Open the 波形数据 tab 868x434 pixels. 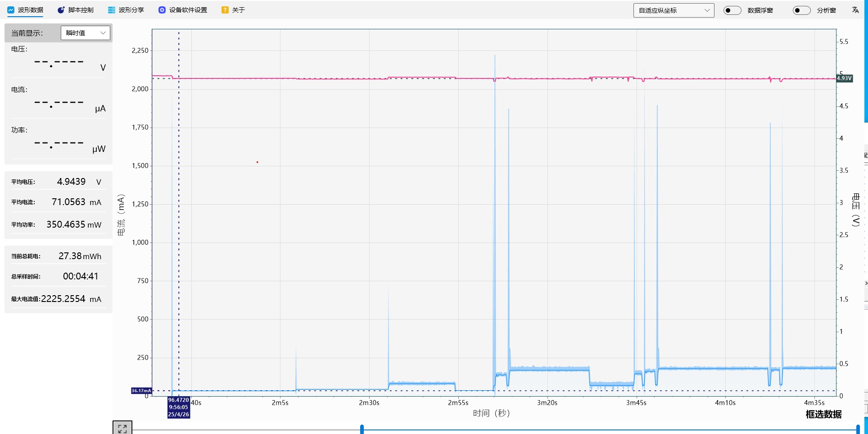[x=26, y=10]
